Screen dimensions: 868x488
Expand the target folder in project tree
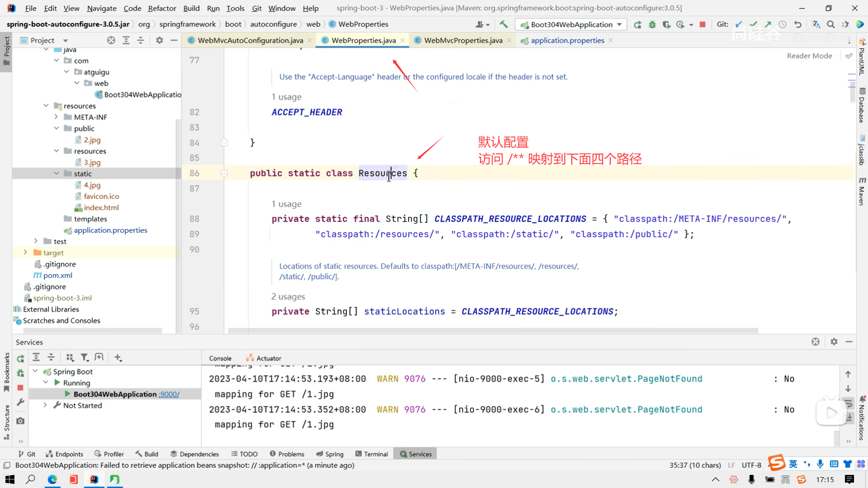(25, 253)
